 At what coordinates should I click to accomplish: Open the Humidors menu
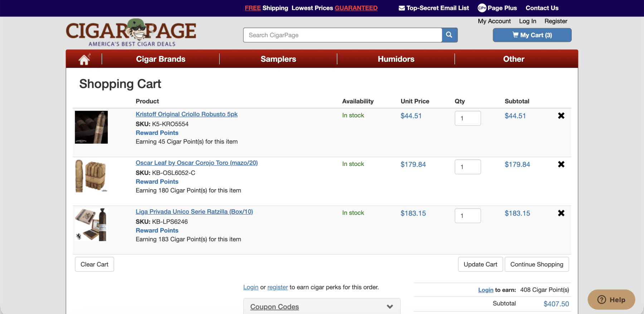coord(396,59)
